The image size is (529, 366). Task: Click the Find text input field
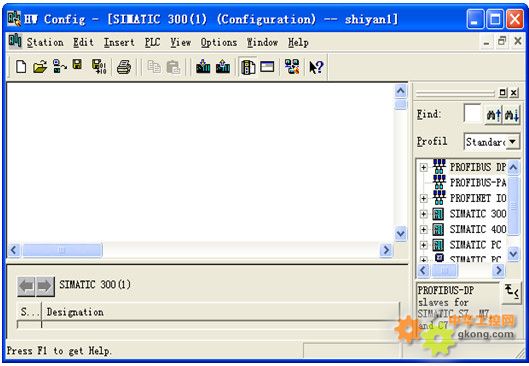[472, 114]
